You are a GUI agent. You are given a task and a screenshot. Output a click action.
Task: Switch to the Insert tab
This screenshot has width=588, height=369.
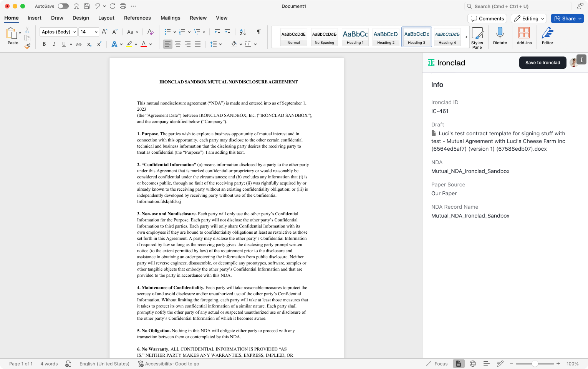[35, 18]
